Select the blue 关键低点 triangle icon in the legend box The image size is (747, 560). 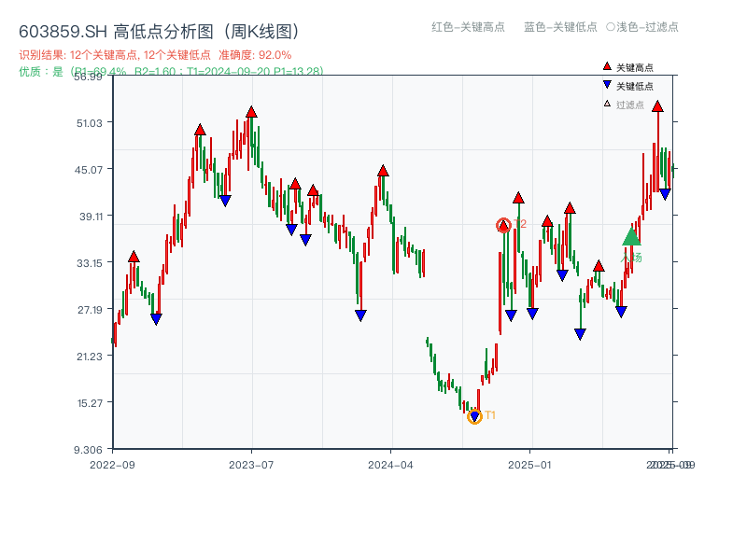click(605, 84)
